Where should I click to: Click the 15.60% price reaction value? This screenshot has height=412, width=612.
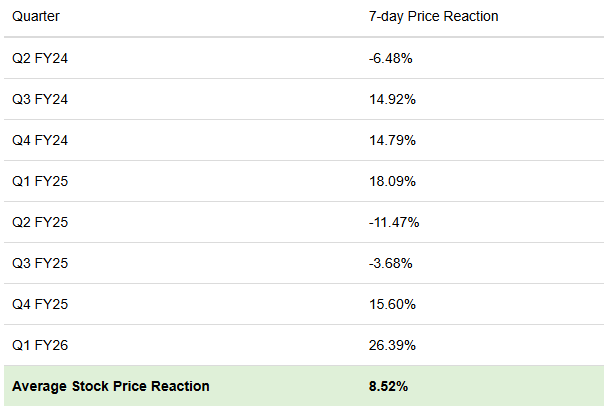[x=390, y=304]
